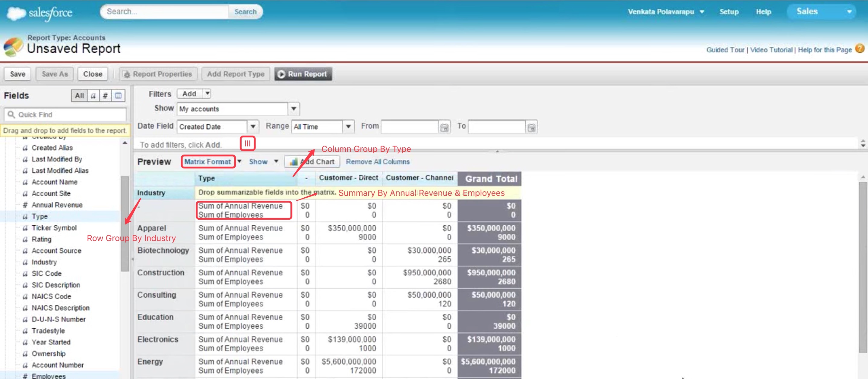Filter fields list by number (#) icon

pos(105,96)
